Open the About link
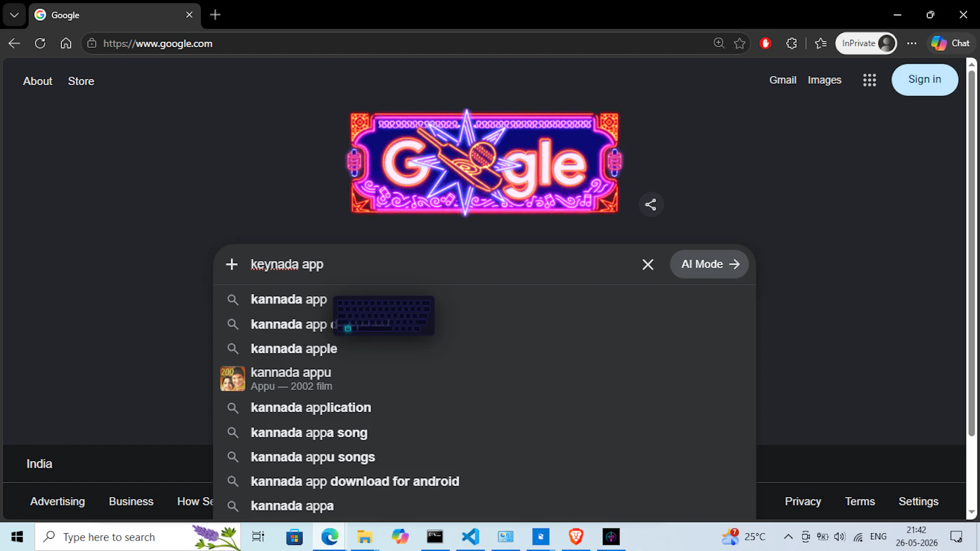980x551 pixels. (x=38, y=81)
